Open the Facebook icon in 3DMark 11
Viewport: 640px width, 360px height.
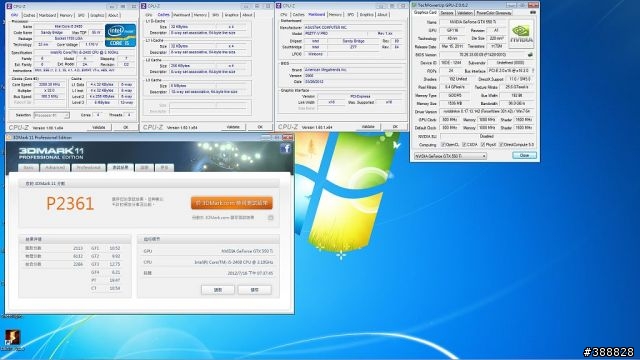coord(285,149)
